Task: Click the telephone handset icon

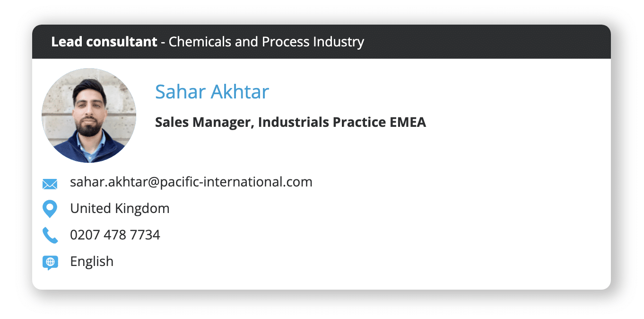Action: click(x=50, y=235)
